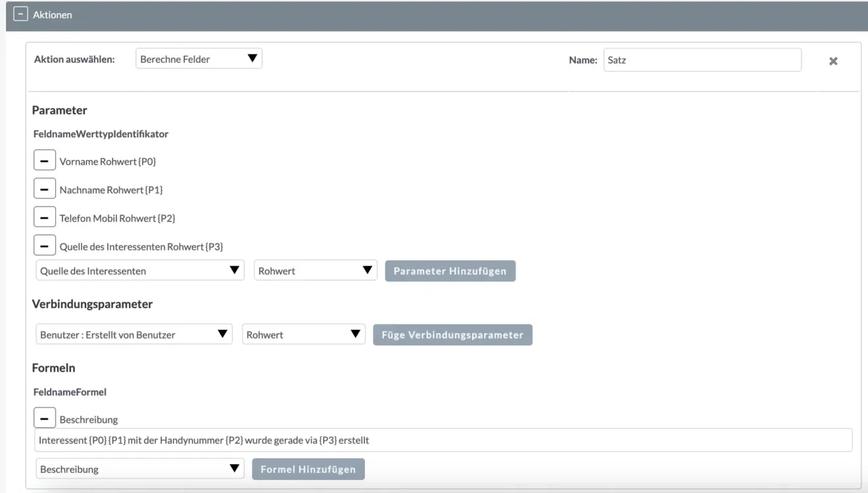Delete the Beschreibung formula entry
This screenshot has height=493, width=868.
coord(44,419)
